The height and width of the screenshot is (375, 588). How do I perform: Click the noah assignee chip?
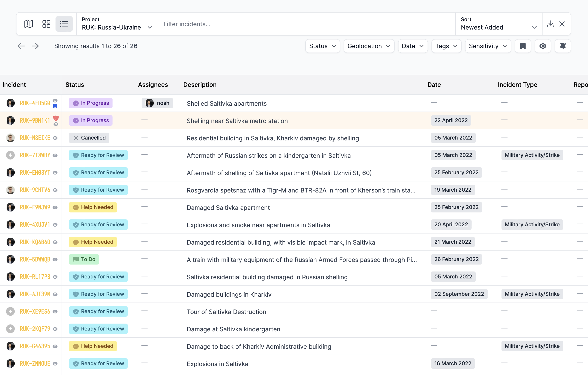pos(157,103)
